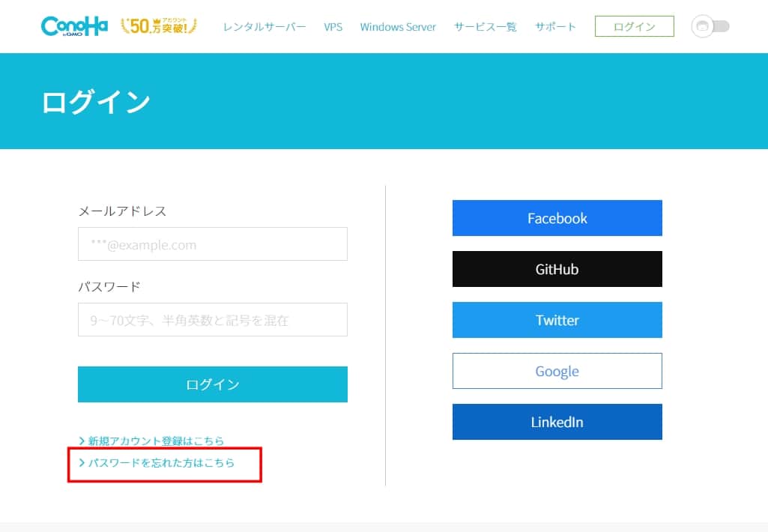
Task: Sign in with LinkedIn
Action: (x=557, y=422)
